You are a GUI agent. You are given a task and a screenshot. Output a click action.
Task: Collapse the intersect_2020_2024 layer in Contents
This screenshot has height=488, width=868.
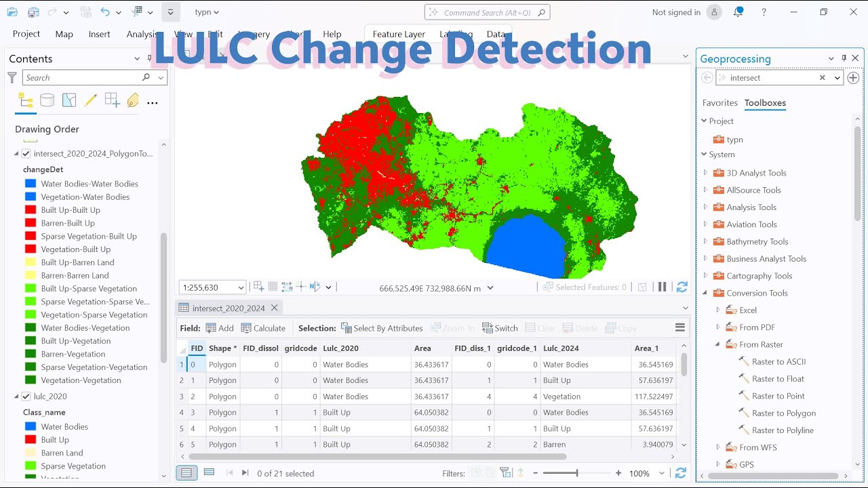pyautogui.click(x=16, y=154)
